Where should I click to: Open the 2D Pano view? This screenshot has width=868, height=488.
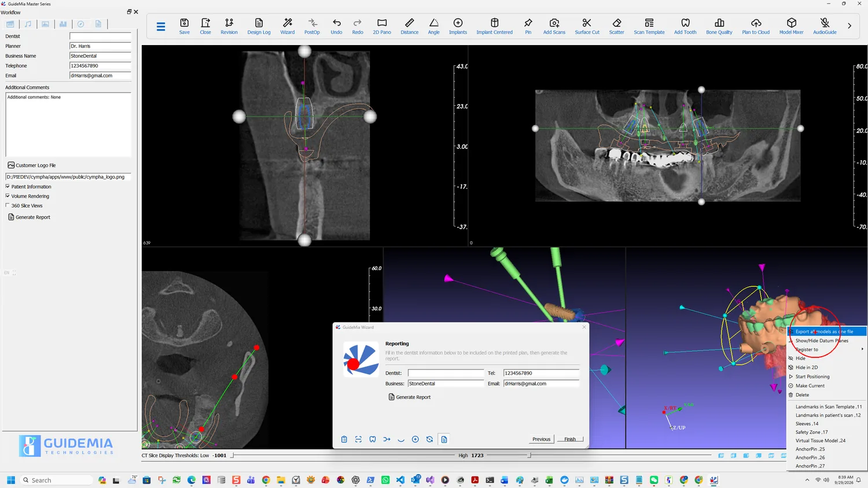pyautogui.click(x=382, y=26)
